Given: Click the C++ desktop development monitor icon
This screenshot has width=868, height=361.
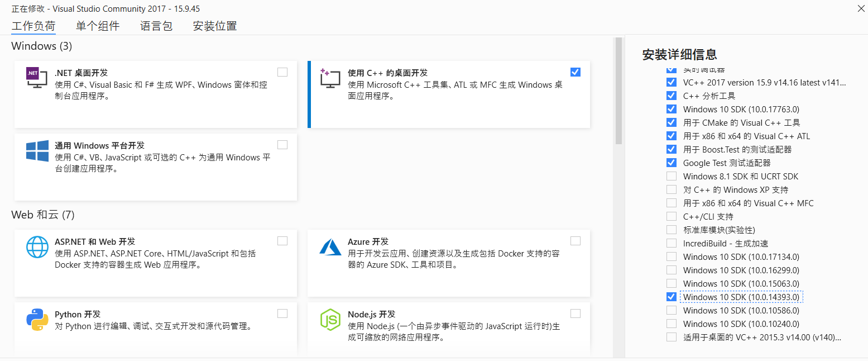Looking at the screenshot, I should [x=330, y=78].
